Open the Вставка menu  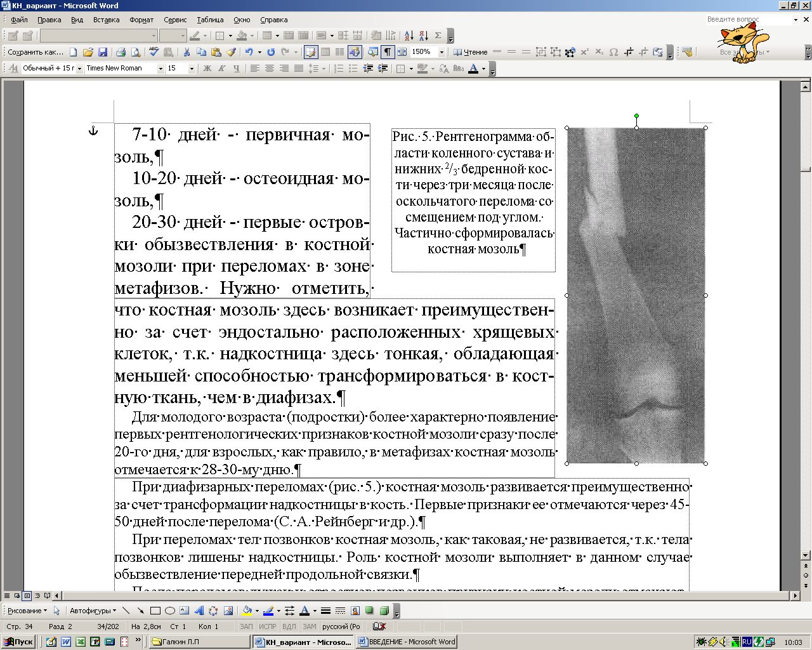point(106,20)
